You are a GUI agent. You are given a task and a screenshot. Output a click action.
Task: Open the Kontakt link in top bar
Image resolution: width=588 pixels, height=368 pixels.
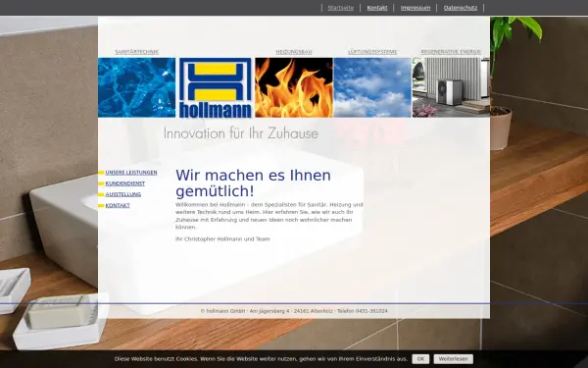click(377, 8)
